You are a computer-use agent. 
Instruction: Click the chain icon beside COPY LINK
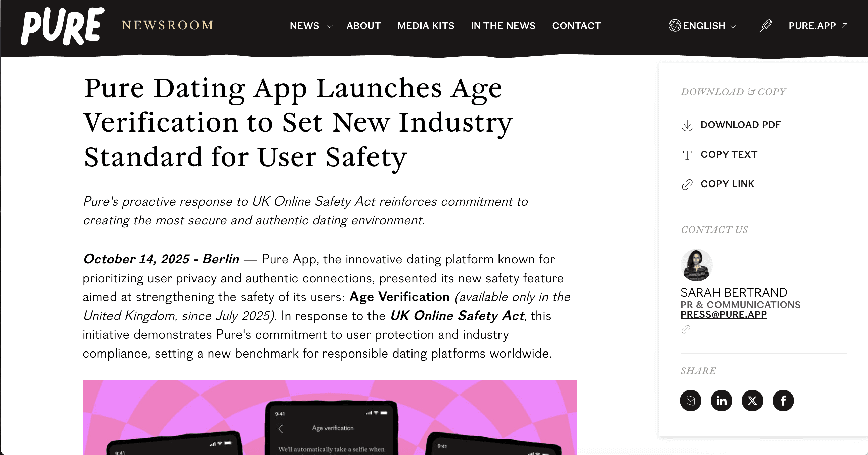687,184
